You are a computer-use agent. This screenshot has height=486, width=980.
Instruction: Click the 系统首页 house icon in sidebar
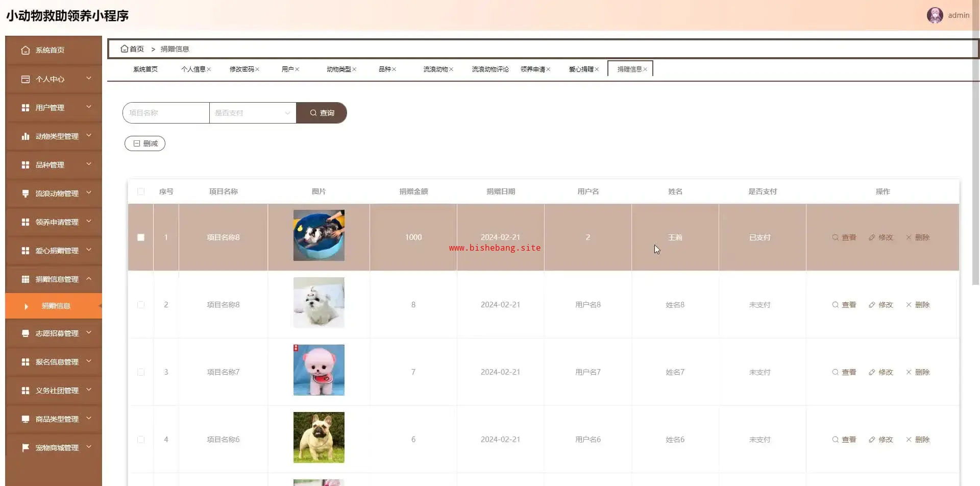(x=26, y=50)
